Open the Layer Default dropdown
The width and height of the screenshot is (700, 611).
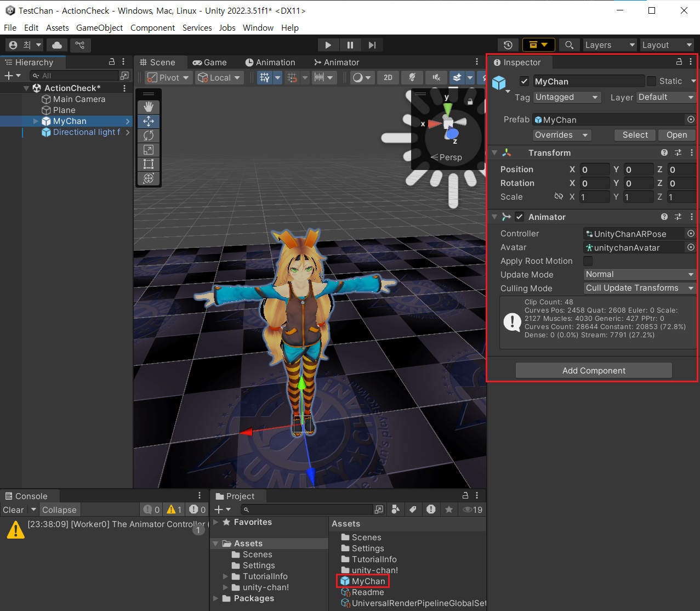[x=667, y=97]
